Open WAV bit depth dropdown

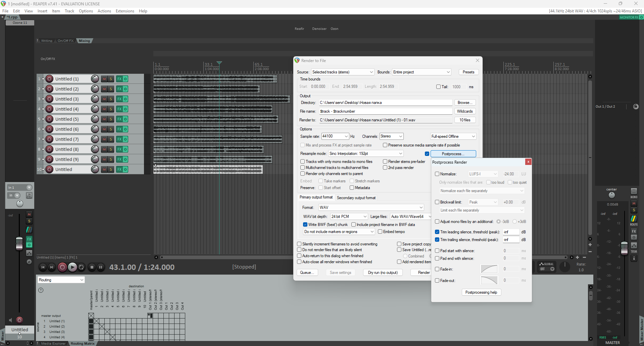(x=349, y=217)
